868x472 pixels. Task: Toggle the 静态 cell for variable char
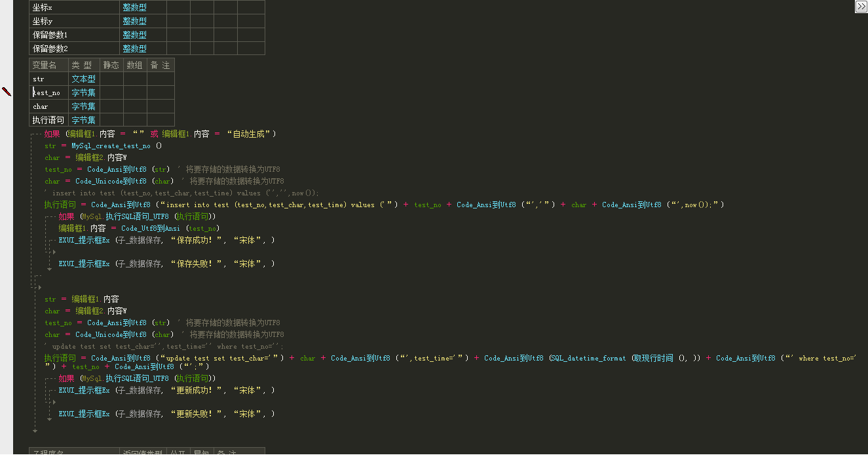tap(111, 106)
